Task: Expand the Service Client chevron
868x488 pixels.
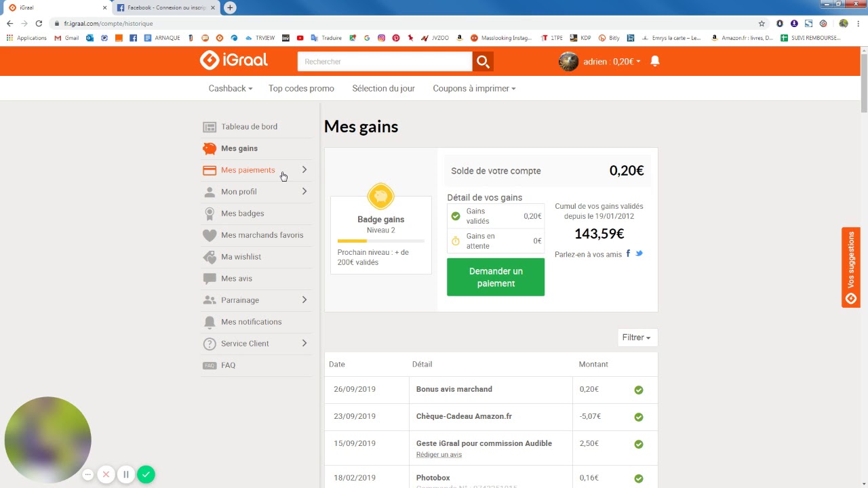Action: 304,344
